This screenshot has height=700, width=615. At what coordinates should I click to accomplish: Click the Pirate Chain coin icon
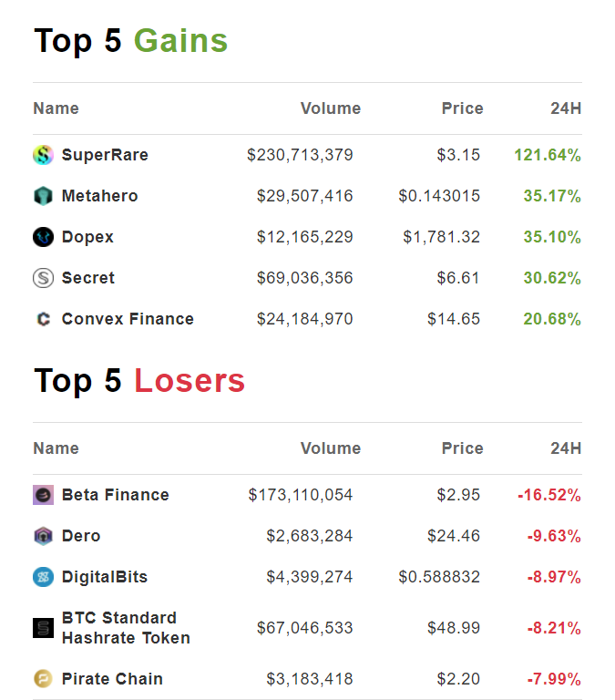point(43,679)
